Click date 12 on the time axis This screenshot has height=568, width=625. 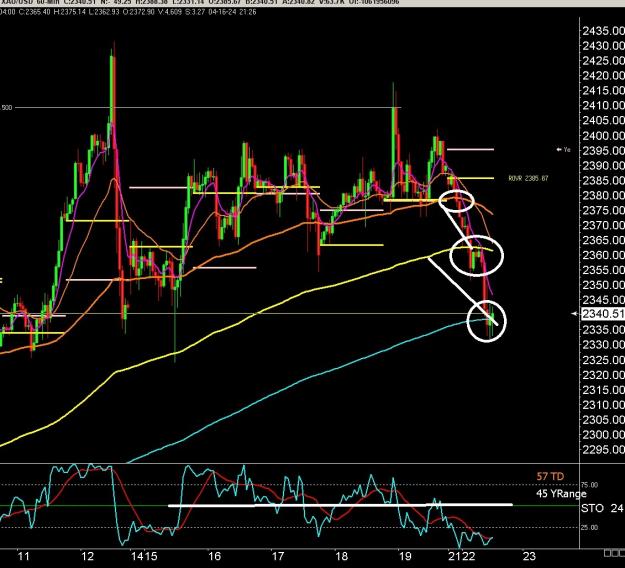coord(87,556)
